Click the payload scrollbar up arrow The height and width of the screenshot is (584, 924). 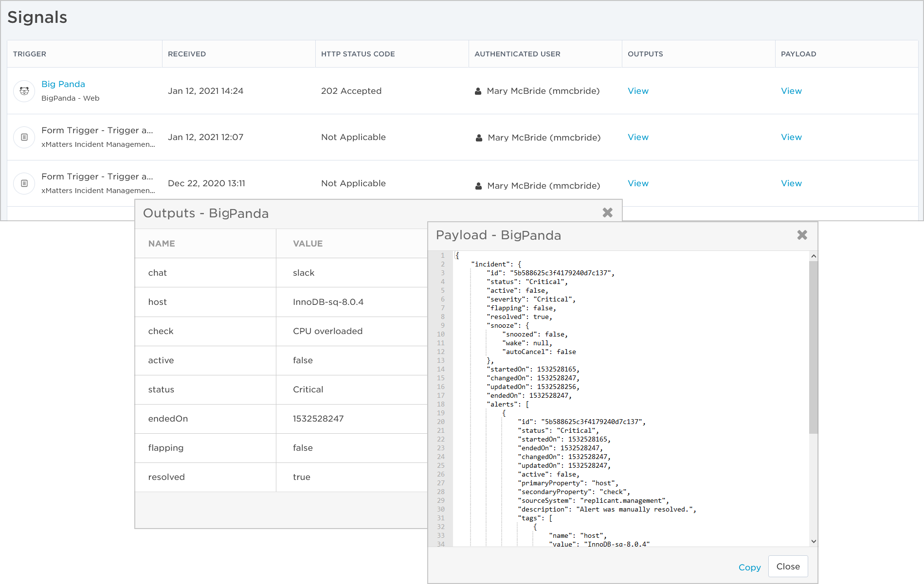tap(814, 256)
